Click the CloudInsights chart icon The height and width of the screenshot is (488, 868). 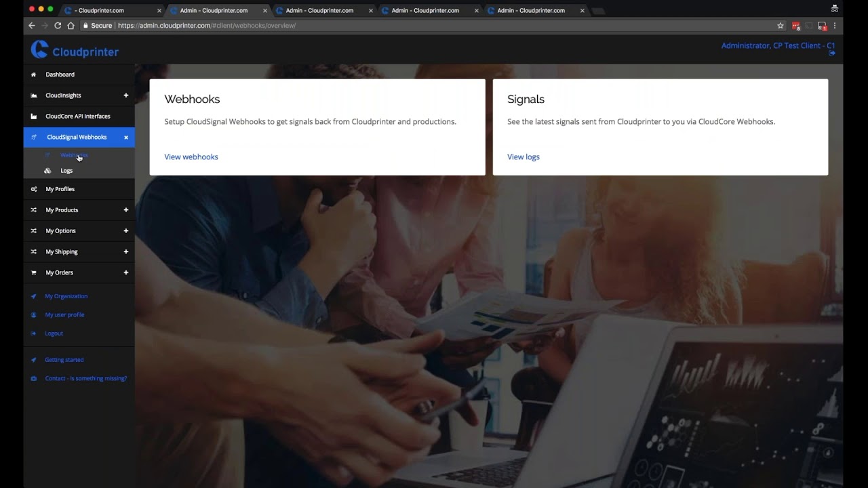pyautogui.click(x=34, y=96)
